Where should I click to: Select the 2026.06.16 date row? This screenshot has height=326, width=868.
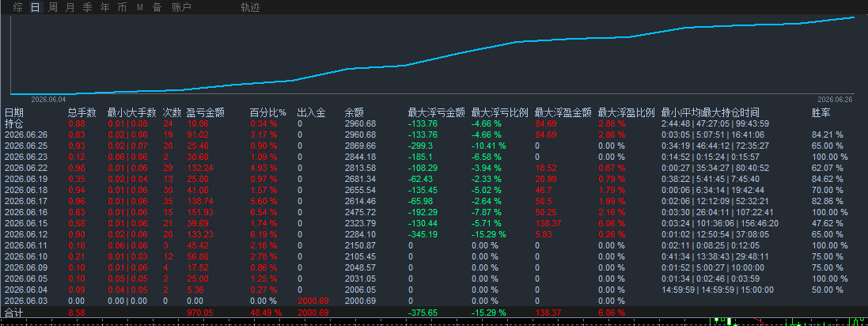pyautogui.click(x=26, y=212)
